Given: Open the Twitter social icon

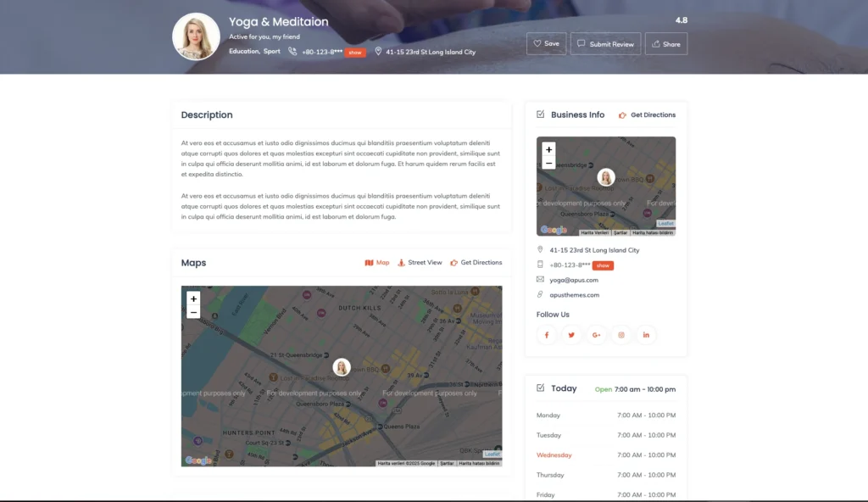Looking at the screenshot, I should point(571,335).
